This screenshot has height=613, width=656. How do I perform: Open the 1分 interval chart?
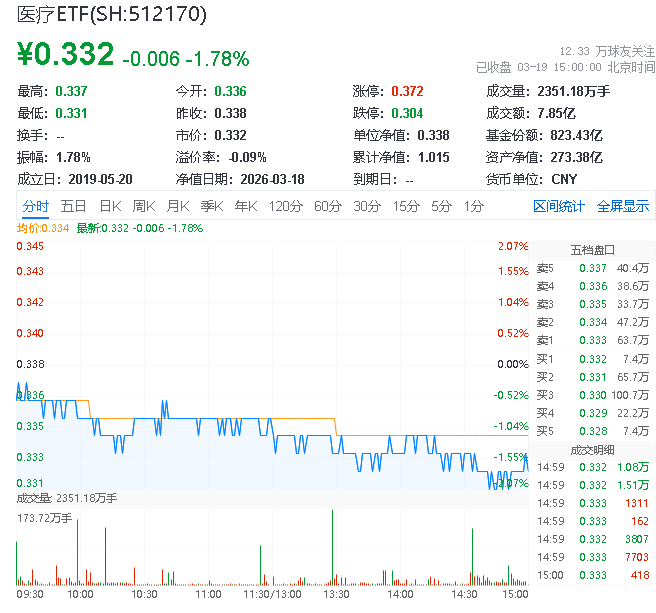pos(473,206)
